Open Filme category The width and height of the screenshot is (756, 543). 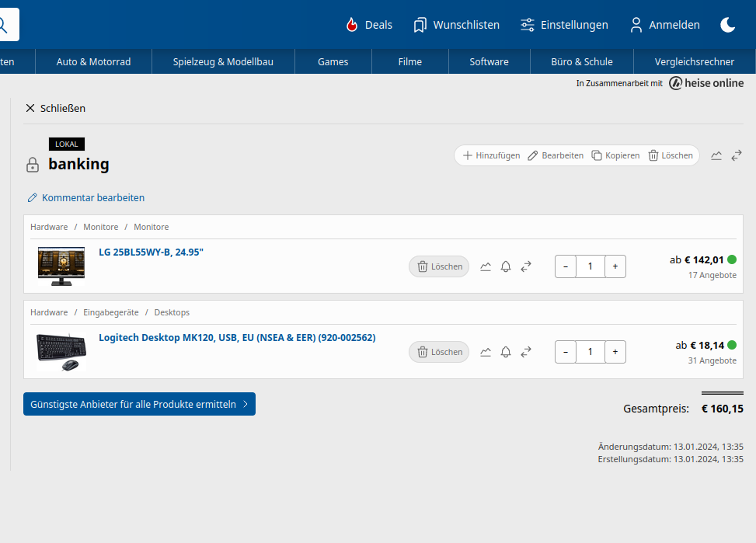[410, 61]
